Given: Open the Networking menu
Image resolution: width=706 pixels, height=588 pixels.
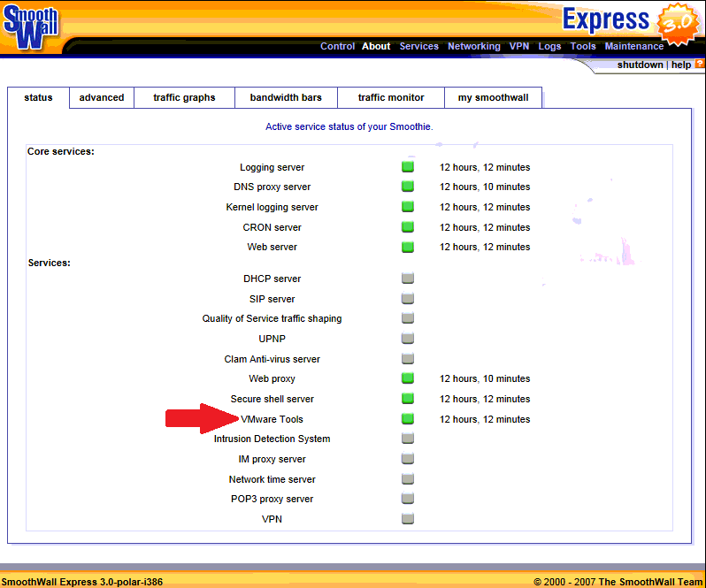Looking at the screenshot, I should coord(473,46).
